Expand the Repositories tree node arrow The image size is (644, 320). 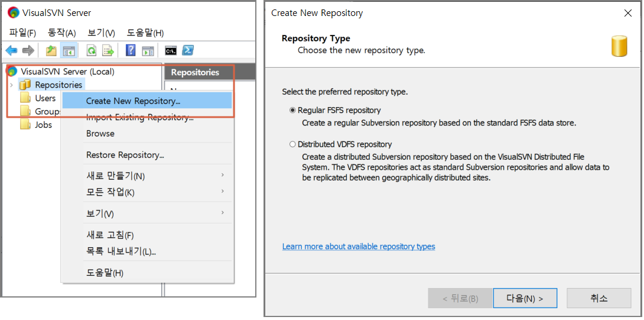point(11,85)
